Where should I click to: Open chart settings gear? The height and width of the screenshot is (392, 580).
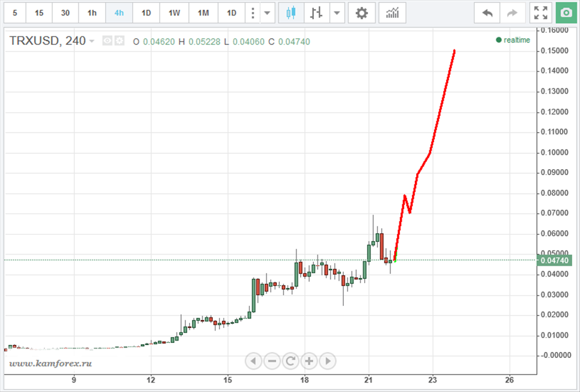click(x=361, y=13)
